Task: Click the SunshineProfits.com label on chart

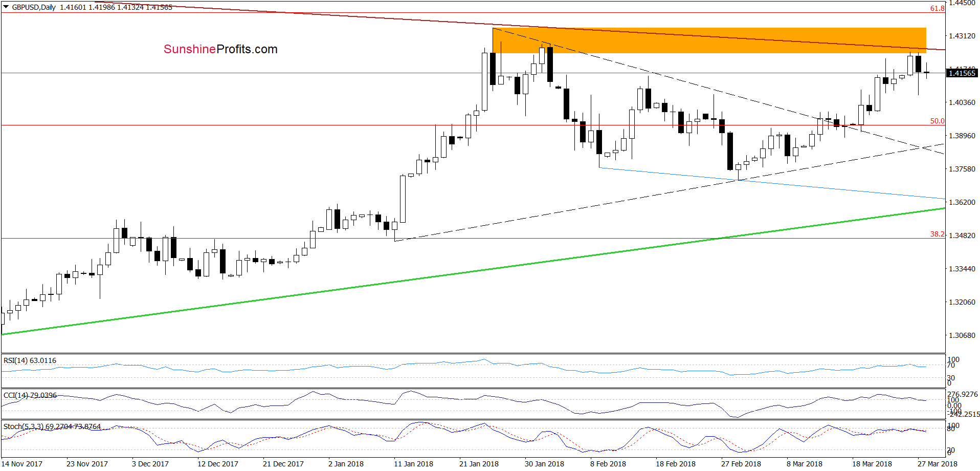Action: (220, 49)
